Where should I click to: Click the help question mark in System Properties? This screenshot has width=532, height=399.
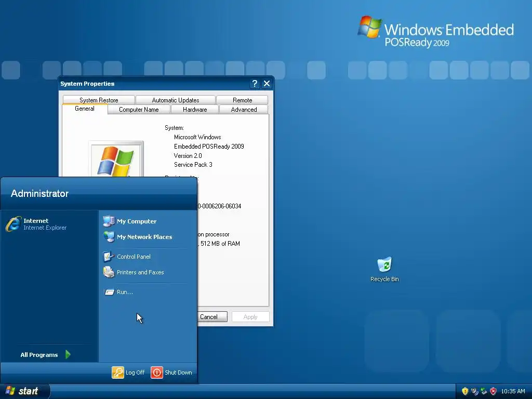pos(255,84)
